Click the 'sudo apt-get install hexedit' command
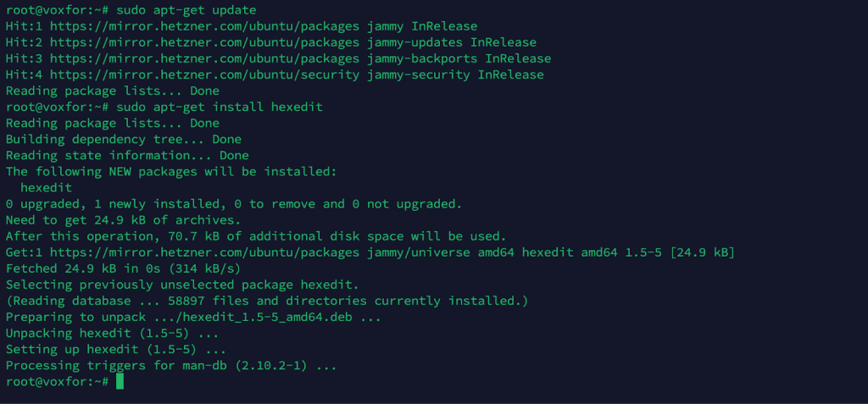This screenshot has height=404, width=868. click(220, 107)
